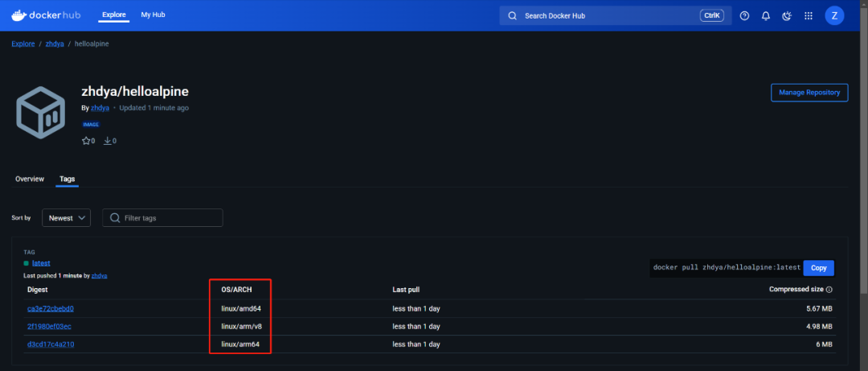Click the zhdya/helloalpine title
868x371 pixels.
(136, 92)
